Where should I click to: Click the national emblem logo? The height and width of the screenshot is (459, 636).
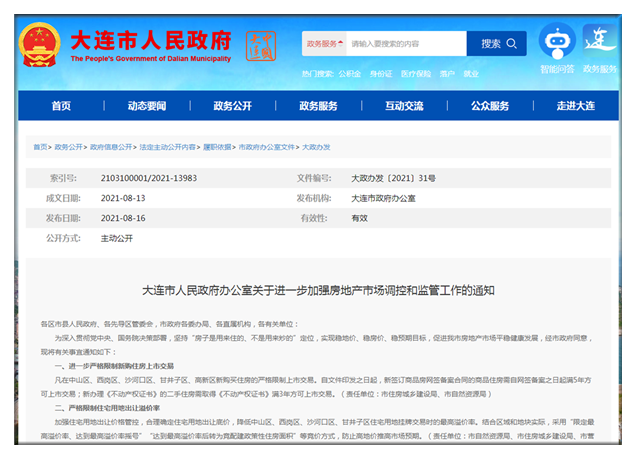(39, 41)
